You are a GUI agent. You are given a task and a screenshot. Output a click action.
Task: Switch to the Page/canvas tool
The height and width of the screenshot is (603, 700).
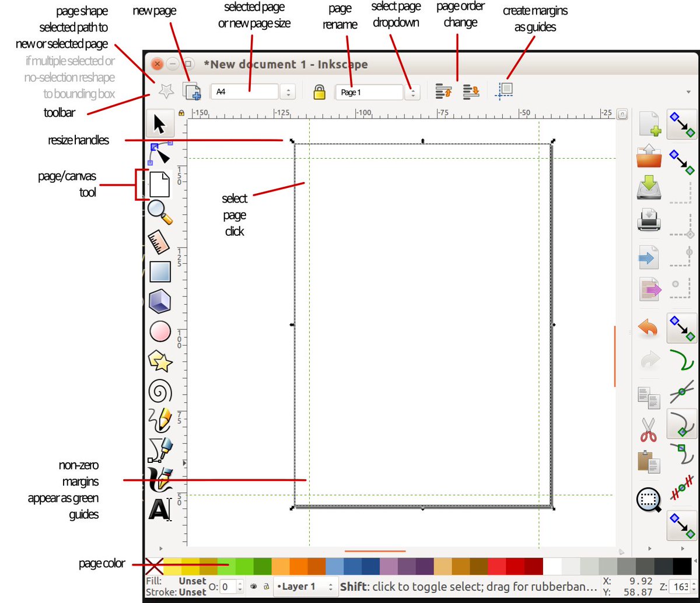(161, 183)
